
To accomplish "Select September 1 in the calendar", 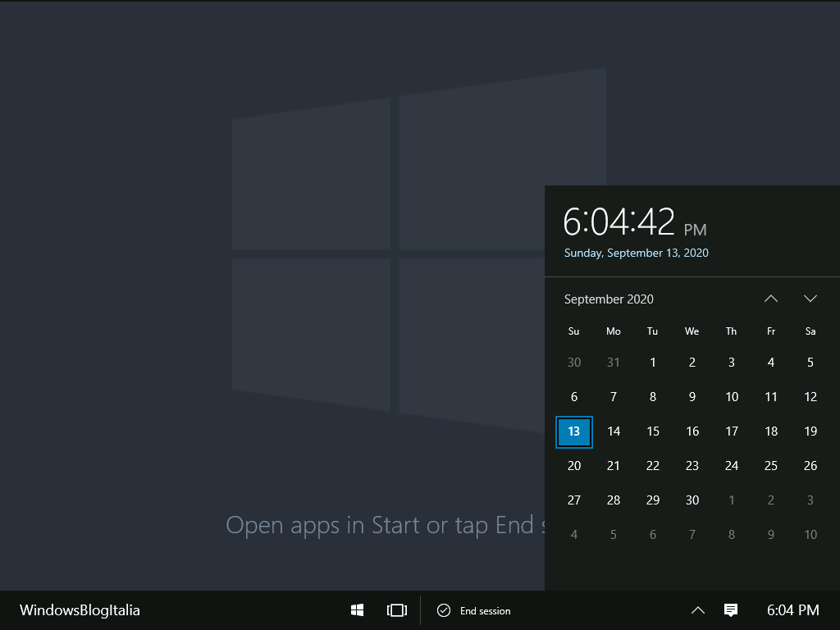I will (652, 363).
